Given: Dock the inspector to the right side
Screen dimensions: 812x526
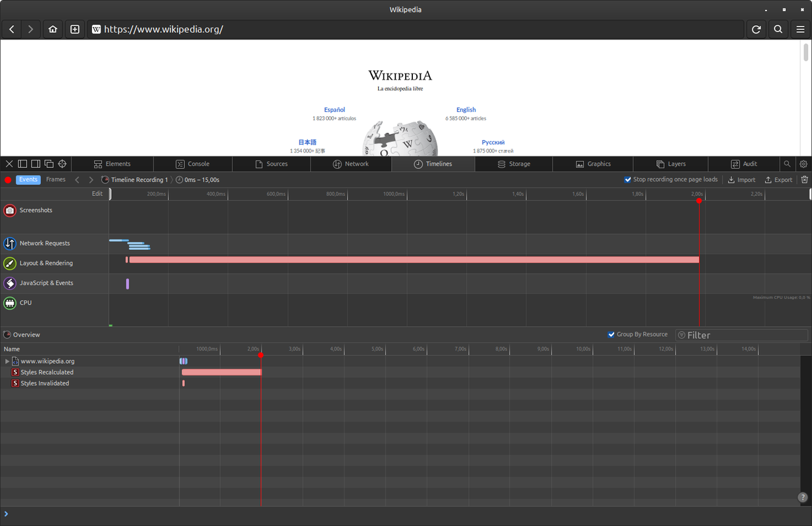Looking at the screenshot, I should [36, 164].
